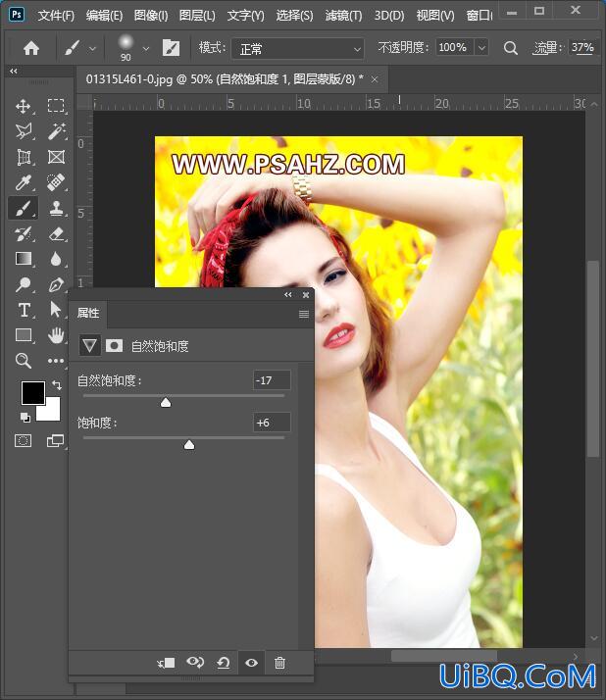Select the Clone Stamp tool
The height and width of the screenshot is (700, 606).
coord(56,209)
